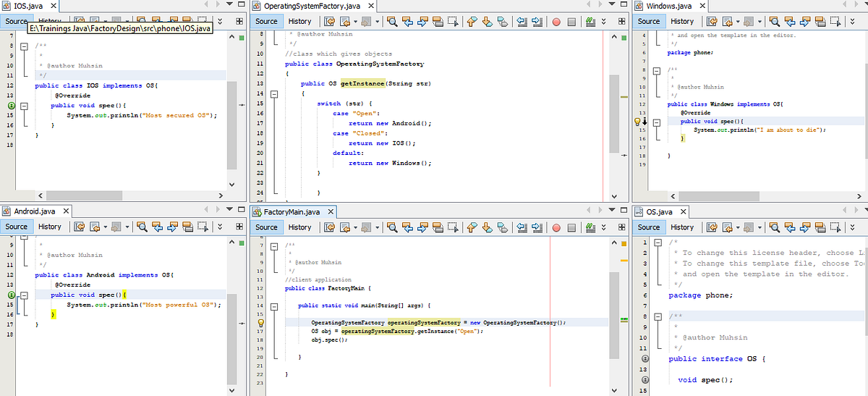Image resolution: width=868 pixels, height=396 pixels.
Task: Collapse the main method fold in FactoryMain.java
Action: click(x=274, y=306)
